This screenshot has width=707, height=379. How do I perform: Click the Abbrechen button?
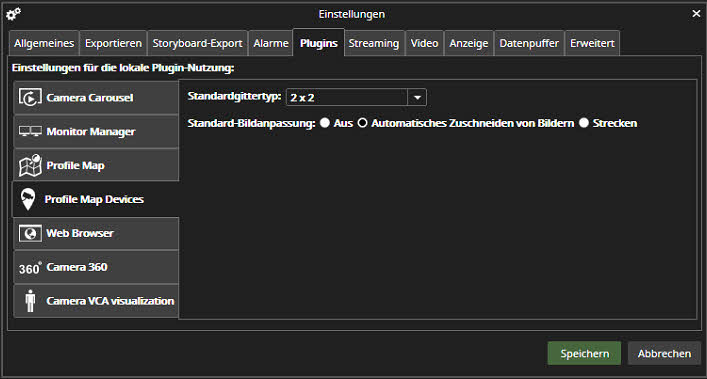pyautogui.click(x=664, y=353)
